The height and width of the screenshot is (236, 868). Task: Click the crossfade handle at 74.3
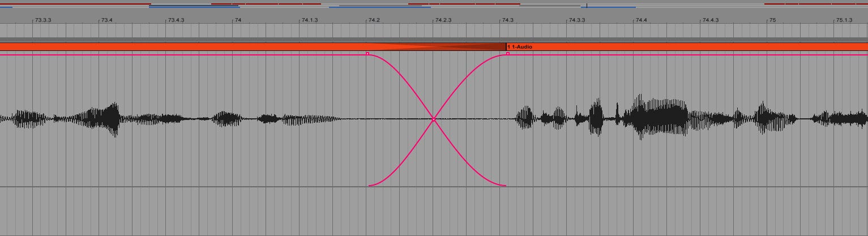tap(508, 54)
